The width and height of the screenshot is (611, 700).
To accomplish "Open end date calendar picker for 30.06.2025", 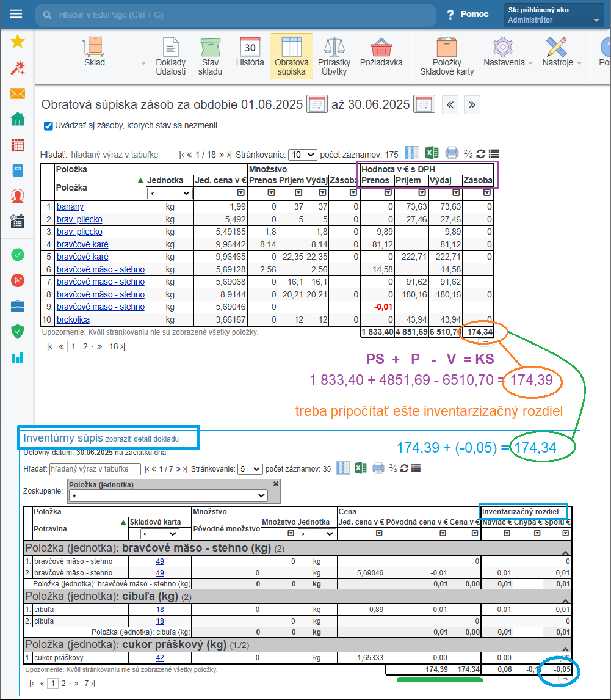I will [x=424, y=104].
